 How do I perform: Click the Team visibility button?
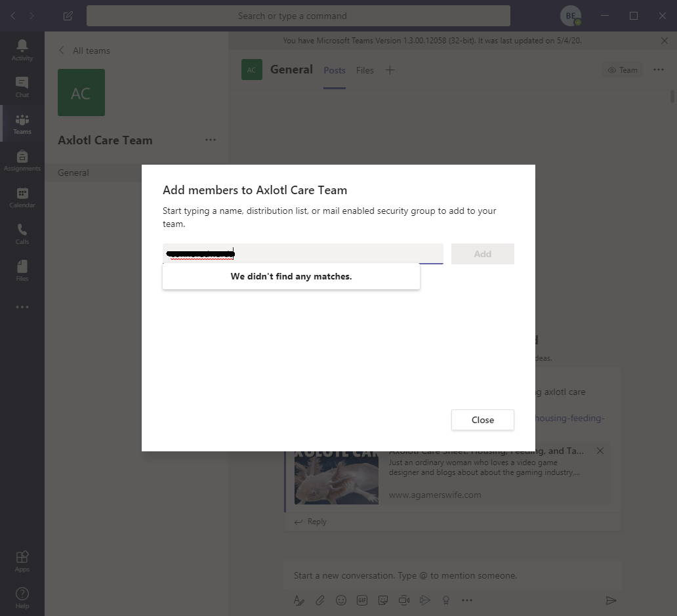point(623,70)
